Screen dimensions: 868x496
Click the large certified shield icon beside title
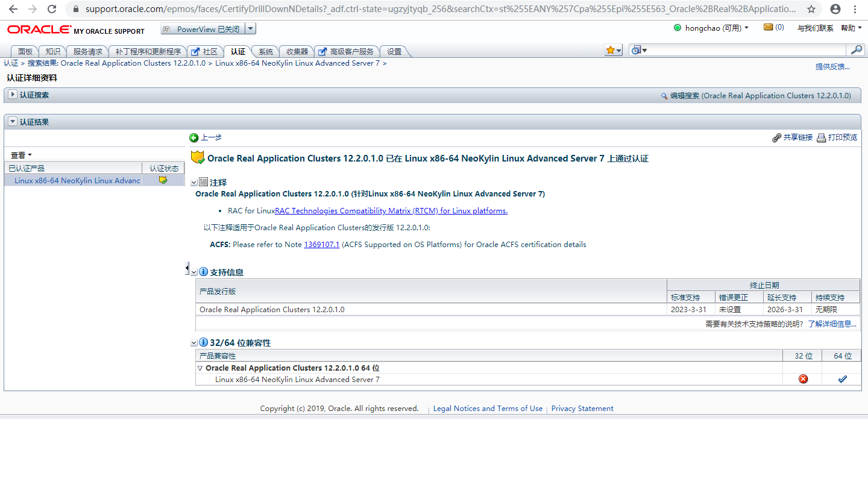[x=198, y=158]
